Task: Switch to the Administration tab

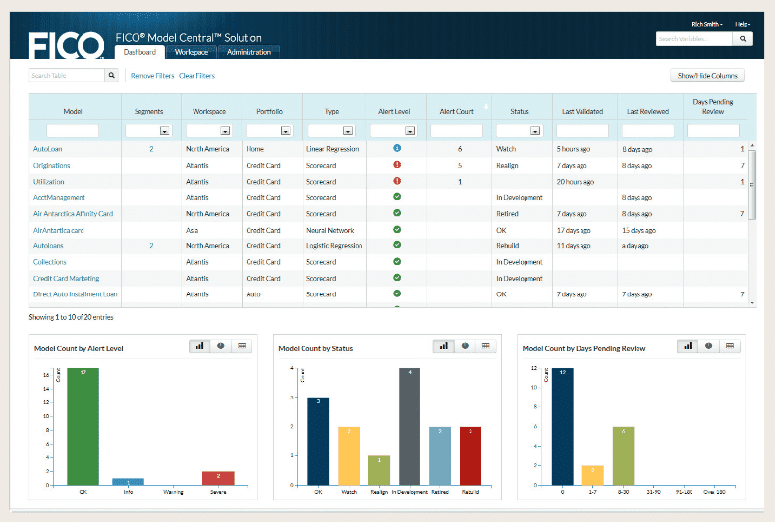Action: (249, 52)
